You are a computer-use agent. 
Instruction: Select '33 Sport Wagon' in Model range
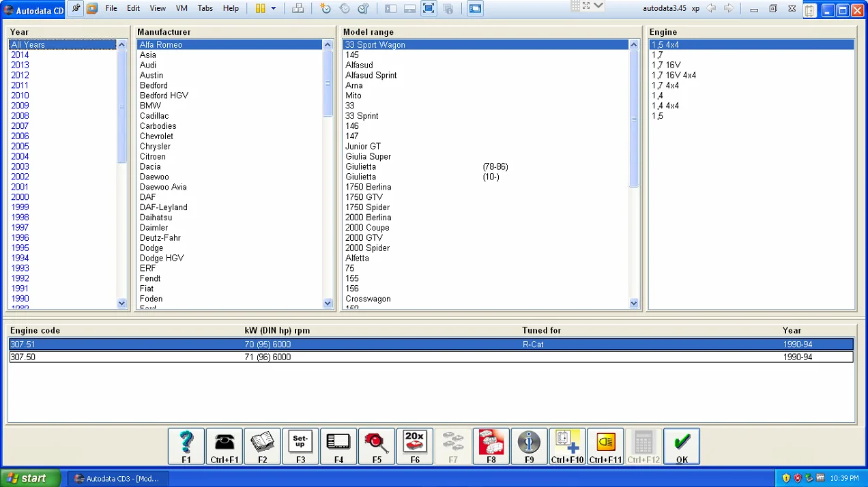coord(486,45)
